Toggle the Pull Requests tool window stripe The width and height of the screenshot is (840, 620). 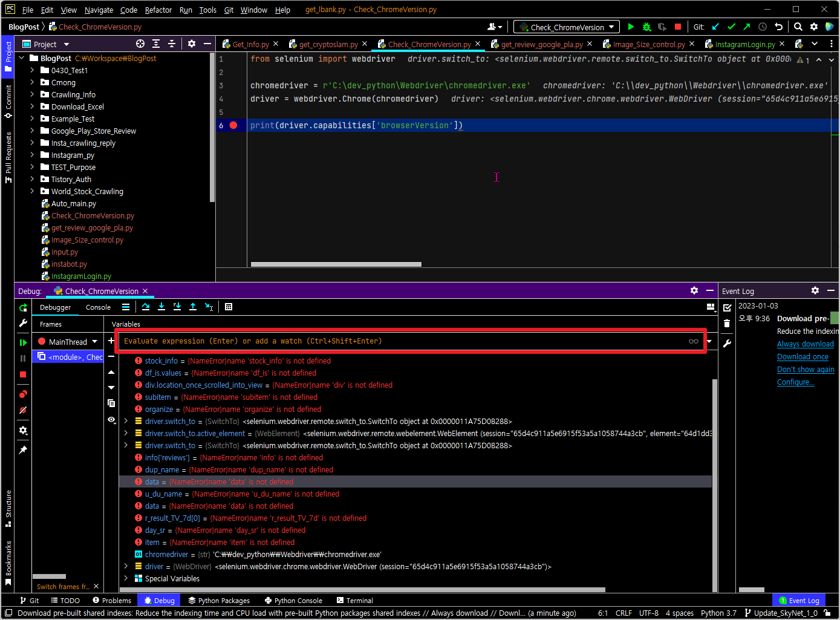pos(8,157)
